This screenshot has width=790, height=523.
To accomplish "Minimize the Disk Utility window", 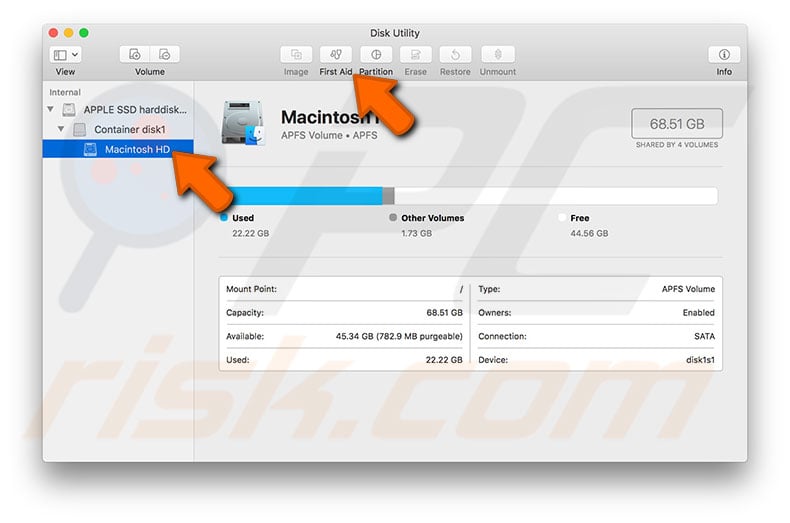I will (x=69, y=33).
